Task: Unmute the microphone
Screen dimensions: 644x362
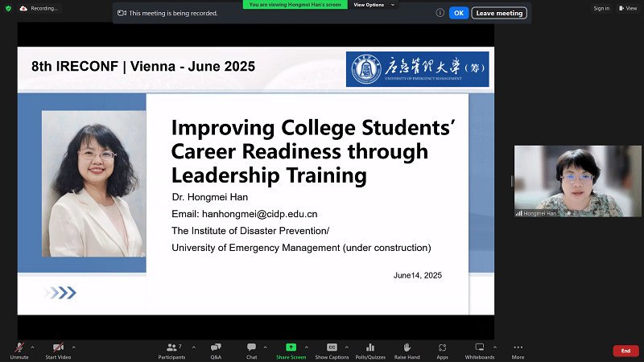Action: click(x=19, y=349)
